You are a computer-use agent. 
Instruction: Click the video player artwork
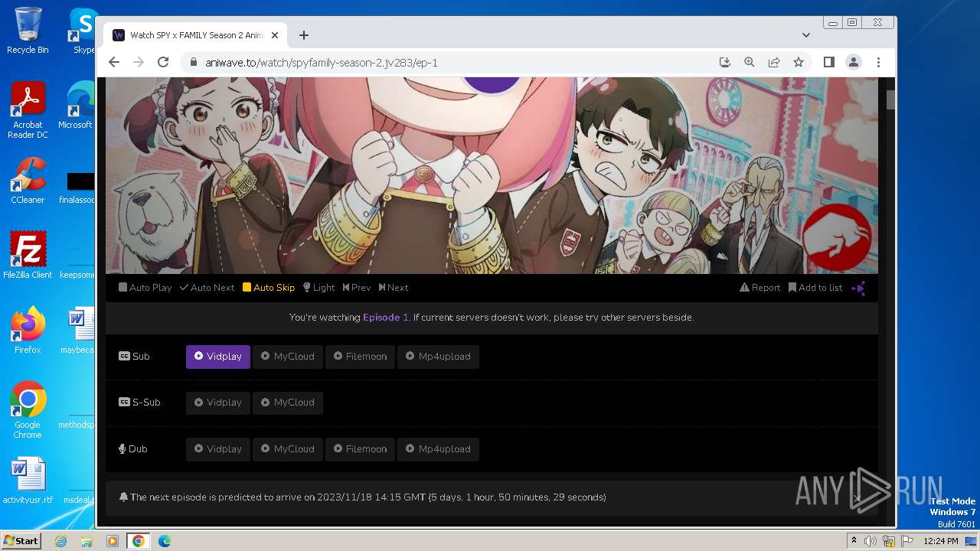tap(492, 175)
